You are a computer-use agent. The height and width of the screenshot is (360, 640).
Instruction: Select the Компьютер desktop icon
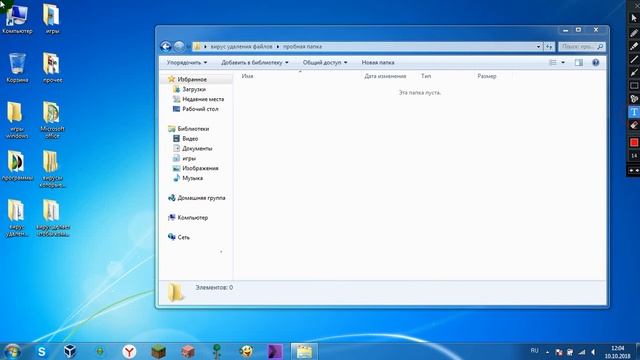click(17, 20)
